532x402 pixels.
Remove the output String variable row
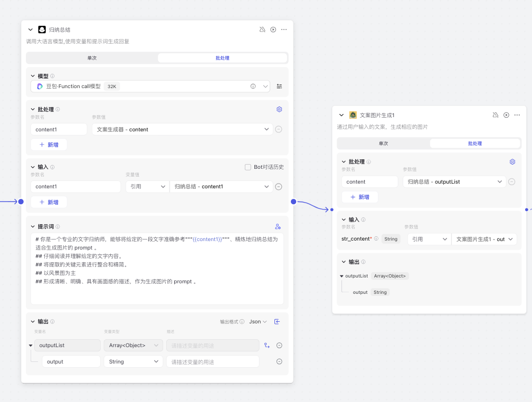[279, 361]
